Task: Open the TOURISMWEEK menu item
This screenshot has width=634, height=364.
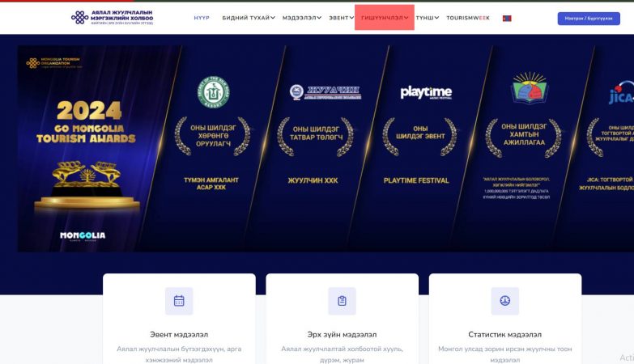Action: click(468, 18)
